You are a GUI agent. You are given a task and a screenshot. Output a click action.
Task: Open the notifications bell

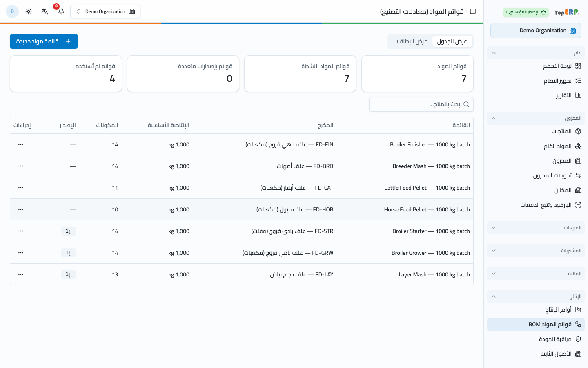click(x=61, y=11)
